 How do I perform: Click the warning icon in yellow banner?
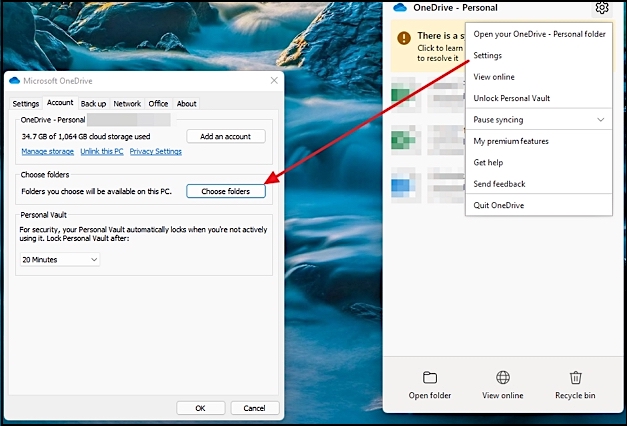tap(403, 38)
